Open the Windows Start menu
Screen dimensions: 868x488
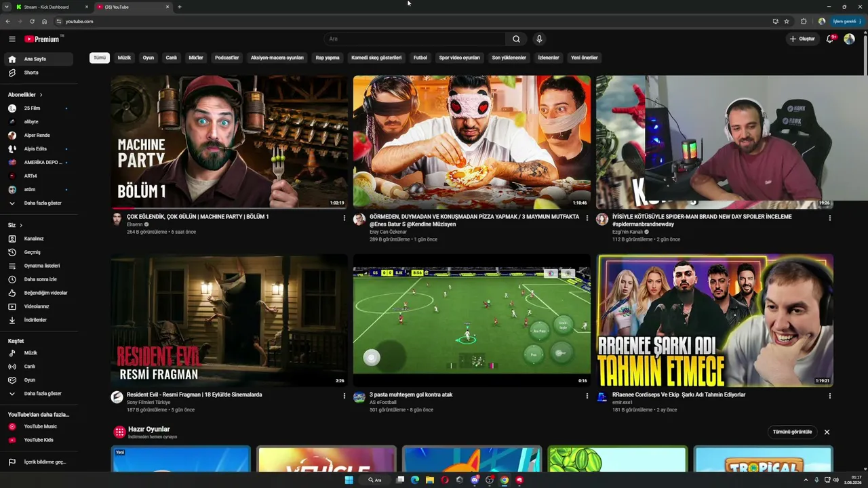pyautogui.click(x=349, y=480)
